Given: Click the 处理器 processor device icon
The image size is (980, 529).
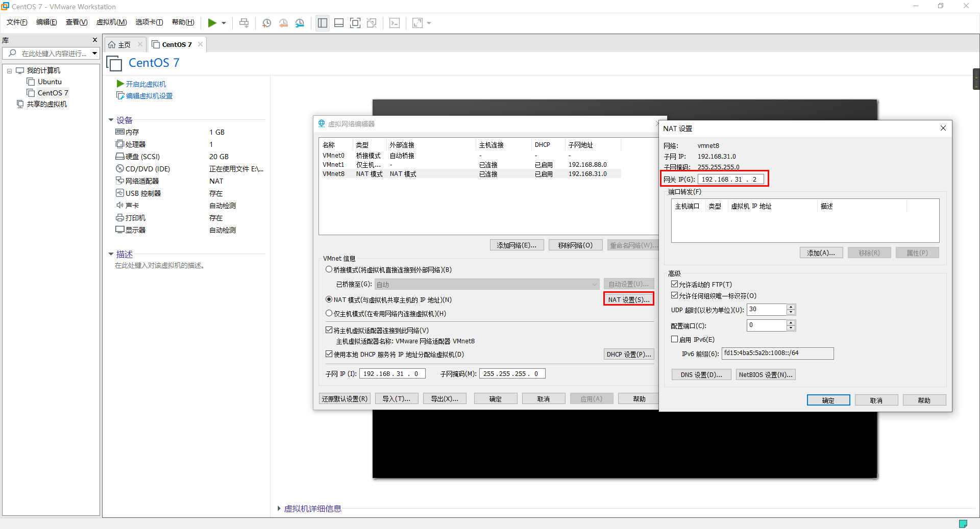Looking at the screenshot, I should tap(120, 144).
